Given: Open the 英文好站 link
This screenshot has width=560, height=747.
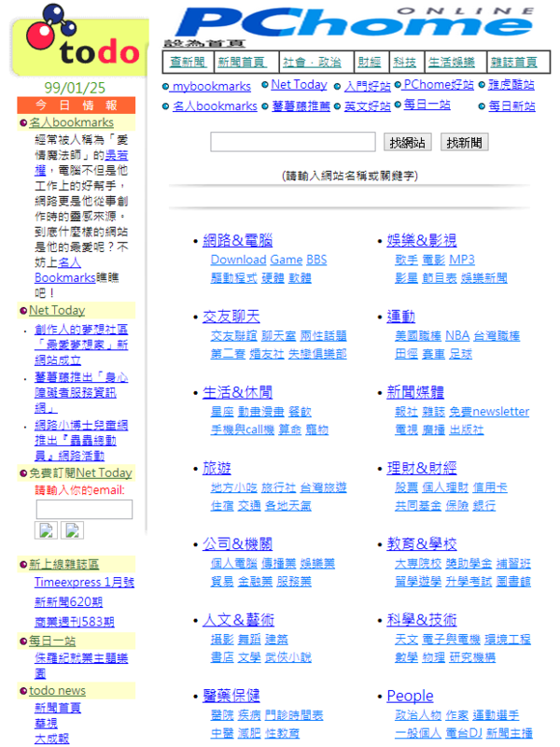Looking at the screenshot, I should pos(367,106).
